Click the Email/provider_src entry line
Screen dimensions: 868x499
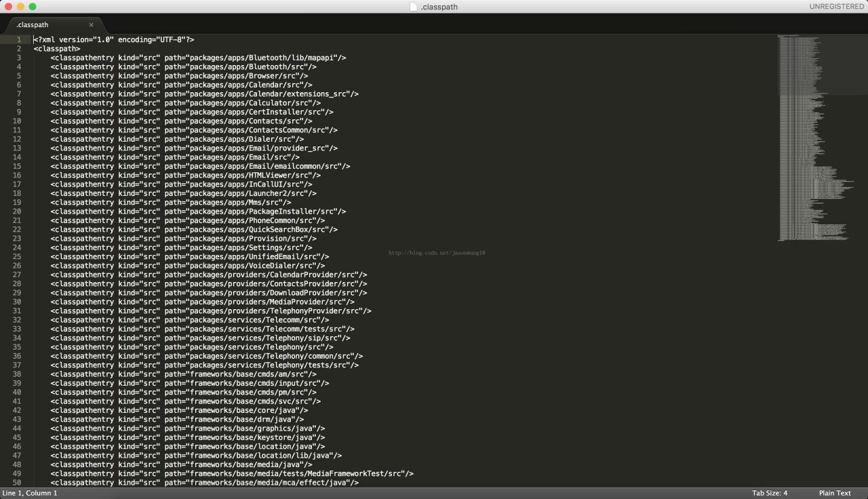194,148
